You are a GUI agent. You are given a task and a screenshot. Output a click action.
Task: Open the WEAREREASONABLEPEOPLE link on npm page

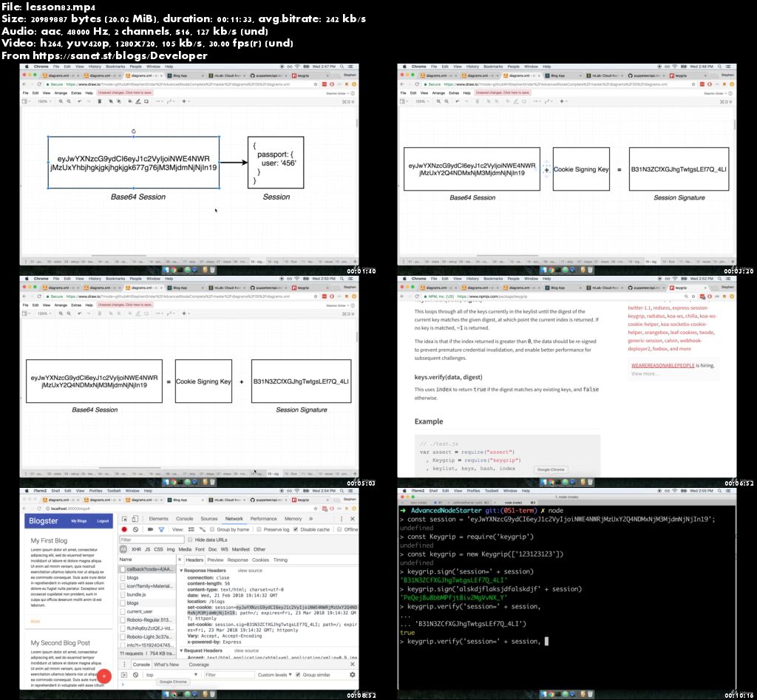click(x=662, y=365)
